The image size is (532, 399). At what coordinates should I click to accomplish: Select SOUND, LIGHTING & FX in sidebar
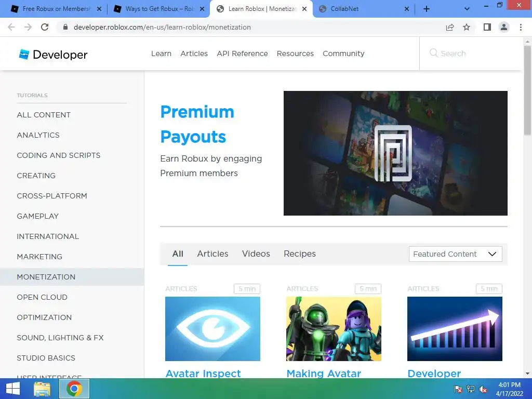click(60, 338)
